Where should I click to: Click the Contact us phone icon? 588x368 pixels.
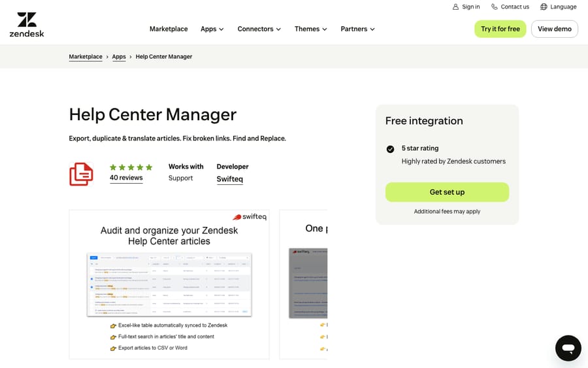(495, 7)
